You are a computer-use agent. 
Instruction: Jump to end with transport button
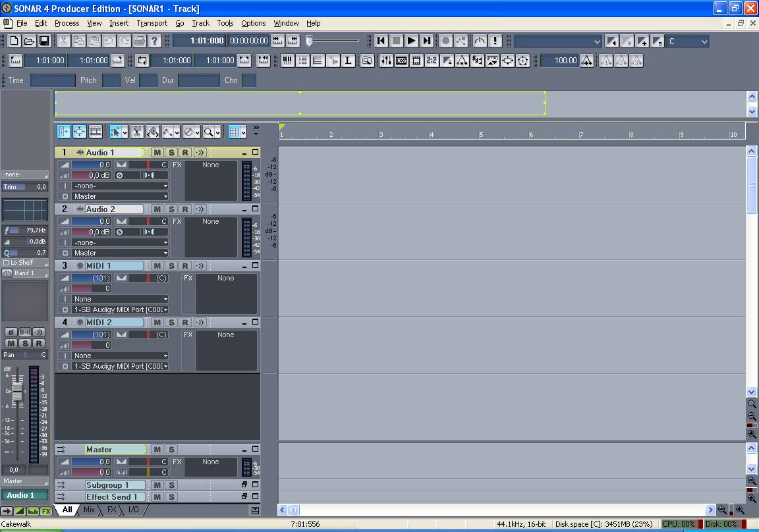426,41
